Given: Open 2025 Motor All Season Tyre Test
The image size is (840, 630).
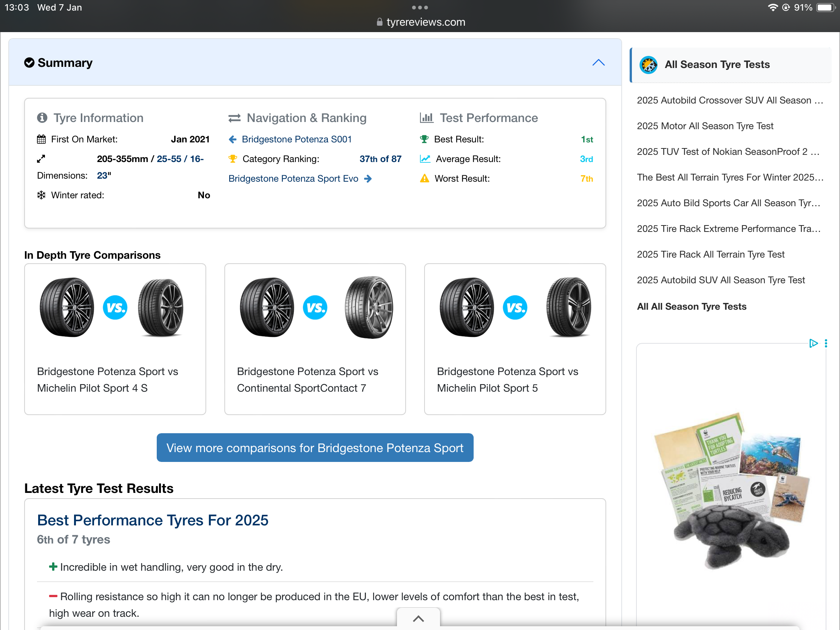Looking at the screenshot, I should (705, 126).
